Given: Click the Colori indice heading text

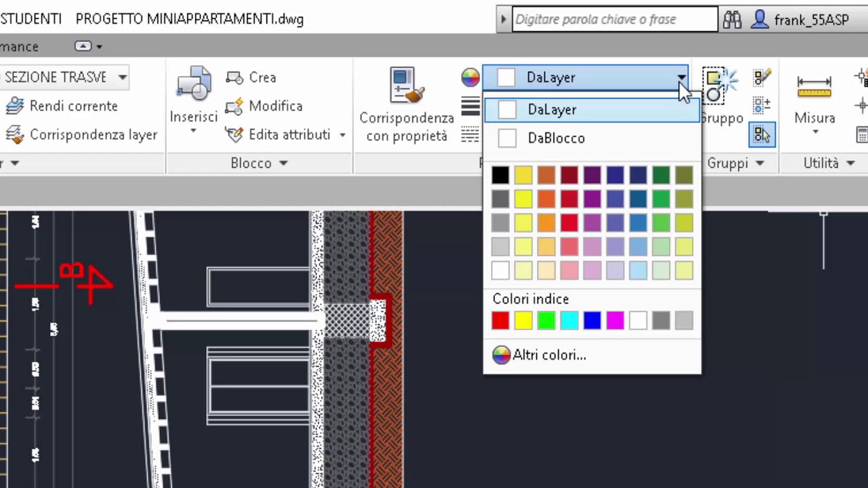Looking at the screenshot, I should (x=531, y=299).
